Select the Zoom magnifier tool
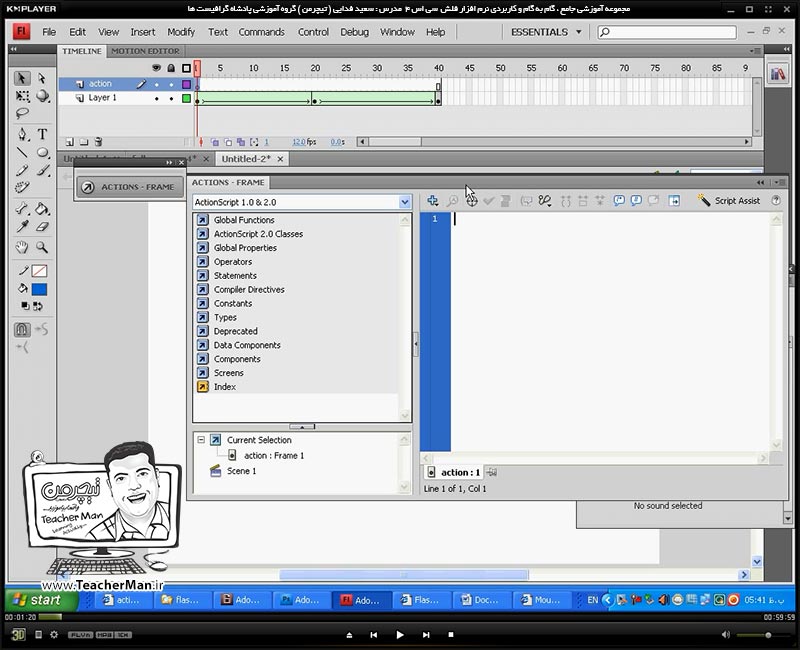This screenshot has height=650, width=800. click(42, 247)
